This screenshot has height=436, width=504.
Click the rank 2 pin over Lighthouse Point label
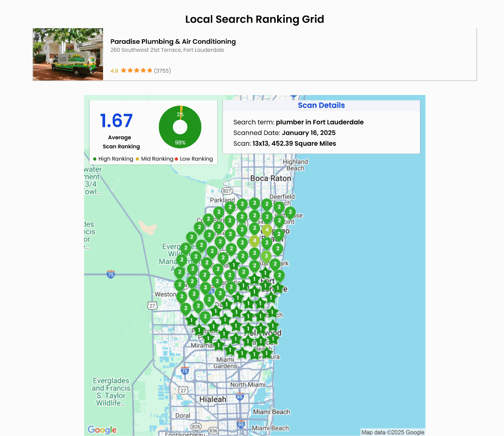(x=290, y=212)
